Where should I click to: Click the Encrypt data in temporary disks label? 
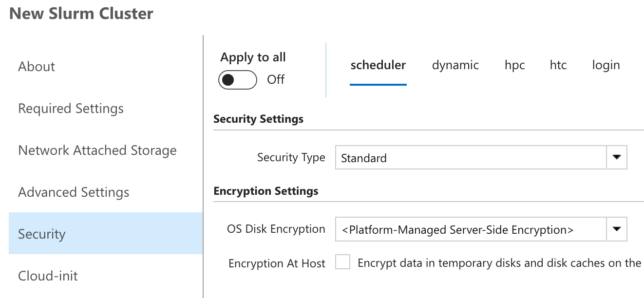pyautogui.click(x=499, y=263)
